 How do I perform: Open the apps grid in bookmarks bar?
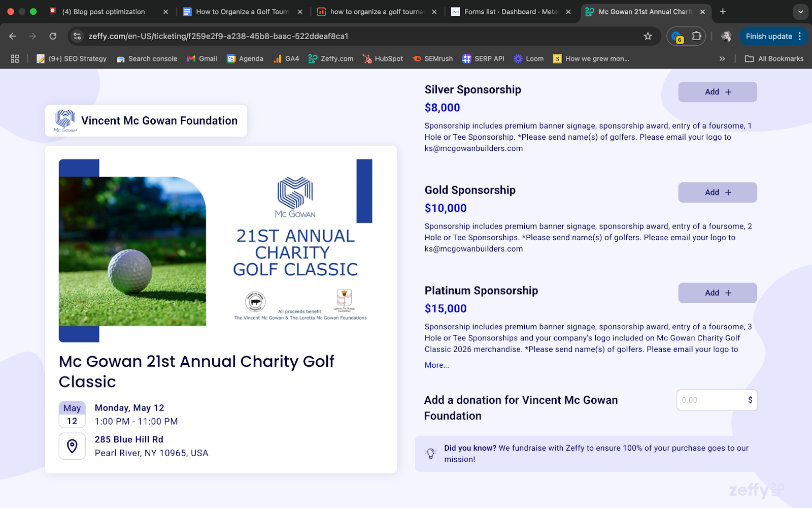pos(15,59)
